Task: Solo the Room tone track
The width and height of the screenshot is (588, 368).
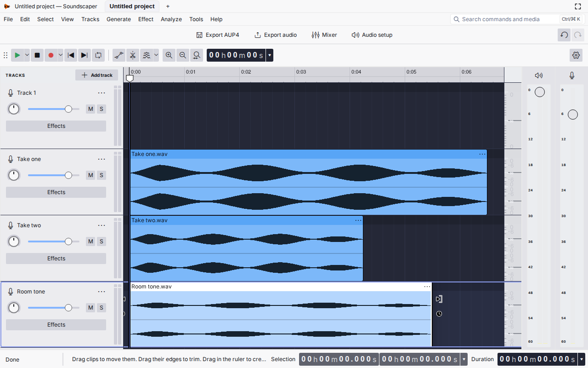Action: (x=101, y=308)
